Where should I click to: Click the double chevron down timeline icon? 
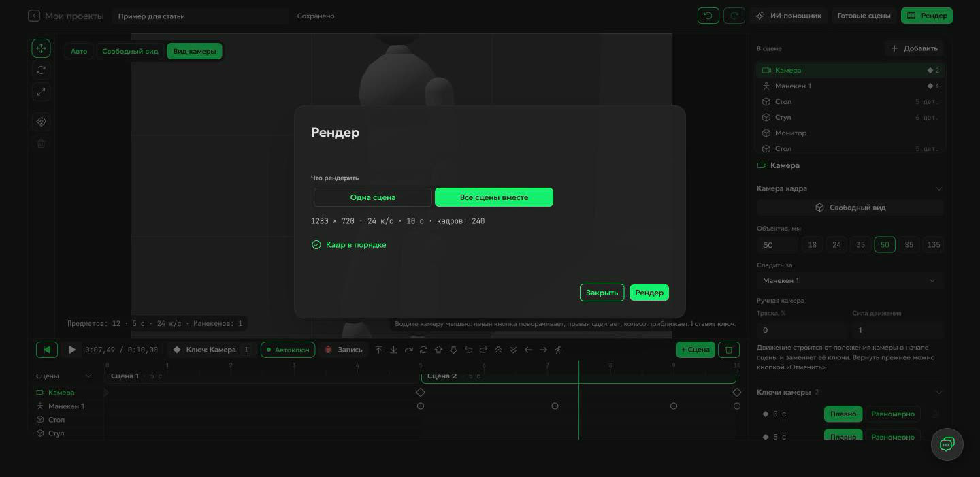click(513, 350)
